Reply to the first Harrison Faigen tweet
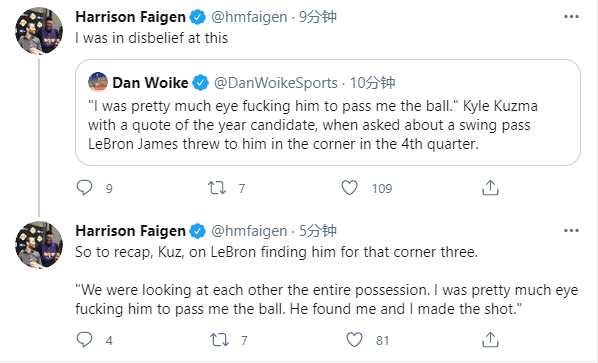The width and height of the screenshot is (598, 363). 84,188
